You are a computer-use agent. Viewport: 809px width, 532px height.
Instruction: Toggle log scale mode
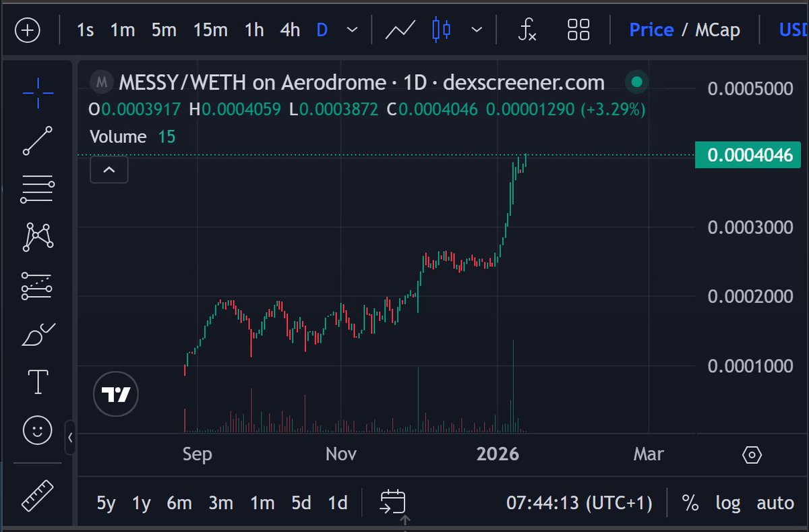coord(727,503)
